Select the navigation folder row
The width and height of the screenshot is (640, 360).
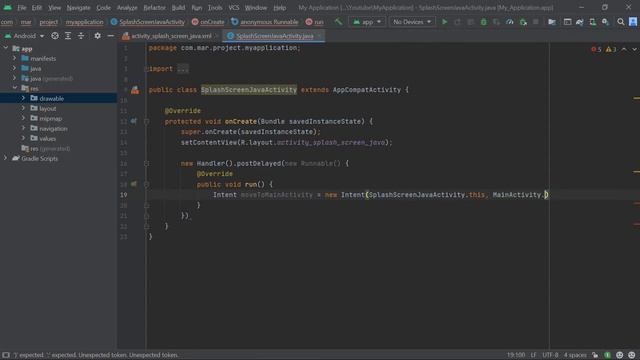(58, 129)
